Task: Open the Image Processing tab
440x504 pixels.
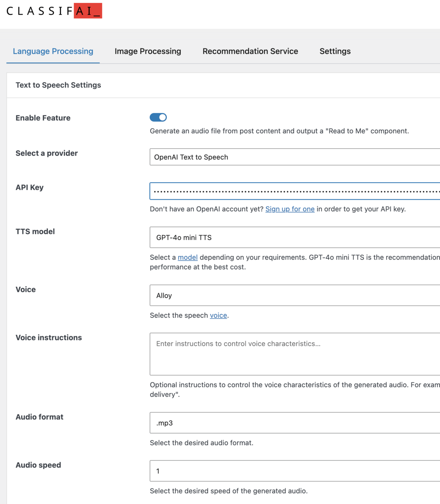Action: pos(148,51)
